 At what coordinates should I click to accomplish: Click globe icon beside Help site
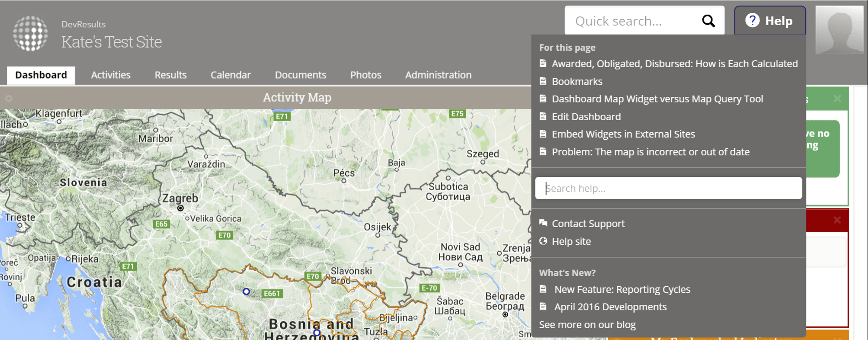click(543, 241)
